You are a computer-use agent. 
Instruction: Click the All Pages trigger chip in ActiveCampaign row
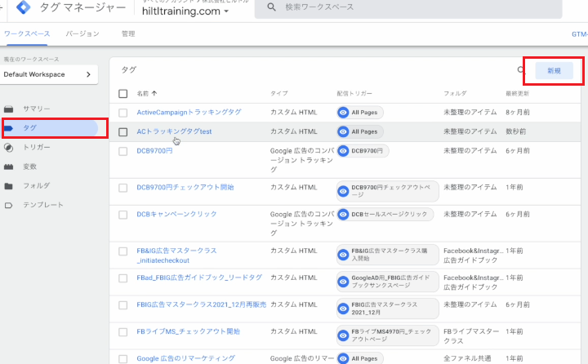[x=360, y=113]
